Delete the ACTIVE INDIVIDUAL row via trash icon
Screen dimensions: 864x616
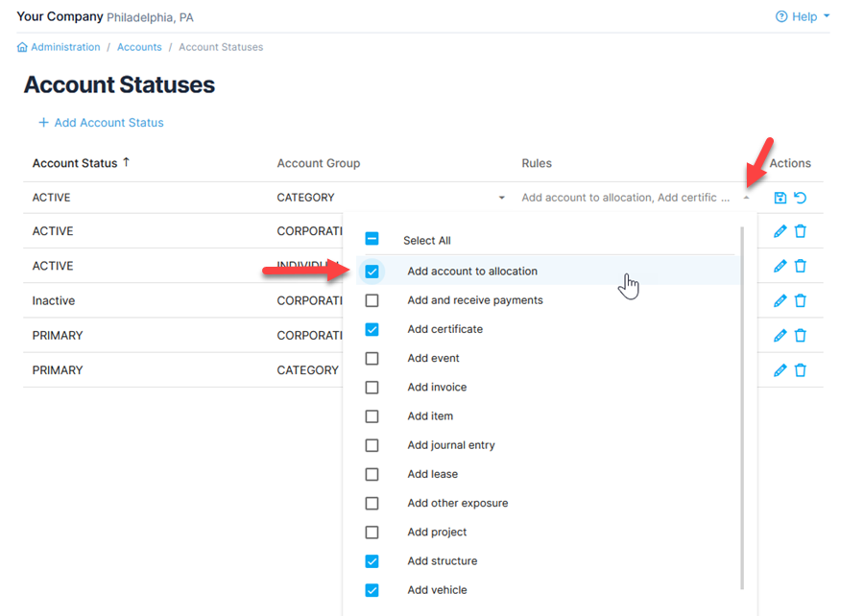tap(801, 266)
